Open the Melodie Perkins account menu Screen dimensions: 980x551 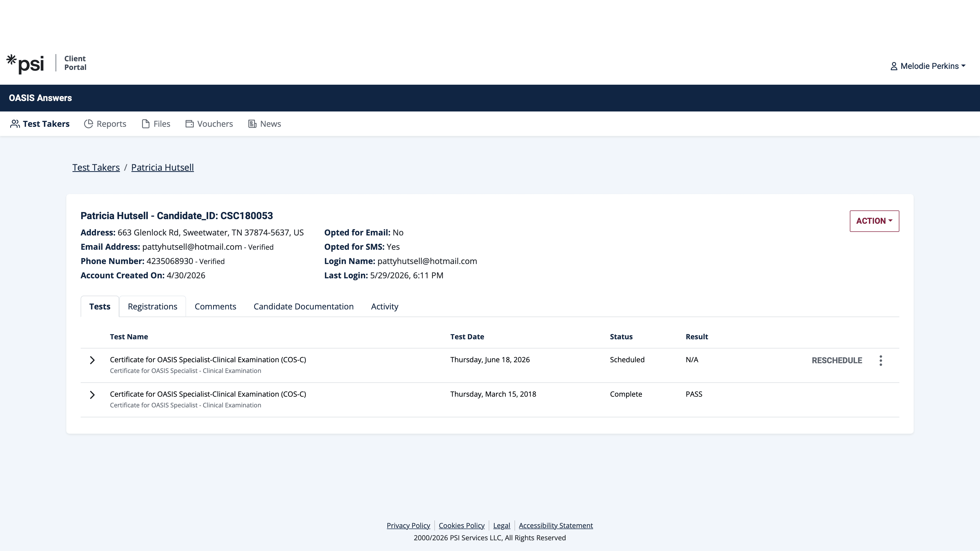(928, 66)
